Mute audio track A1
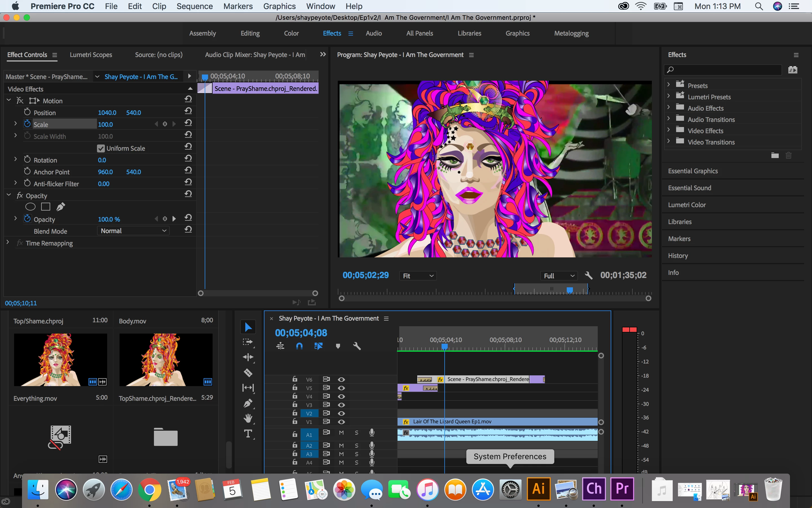The height and width of the screenshot is (508, 812). [341, 433]
